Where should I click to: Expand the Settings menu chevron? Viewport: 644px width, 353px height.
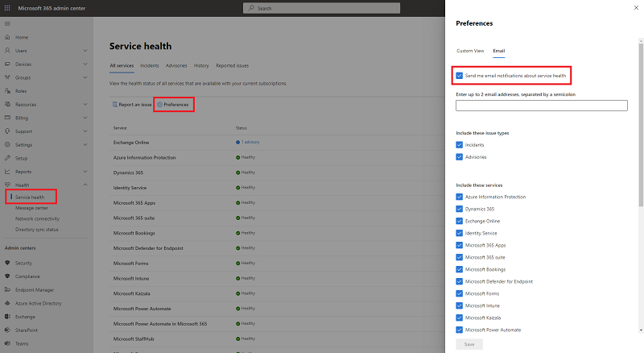click(x=85, y=145)
